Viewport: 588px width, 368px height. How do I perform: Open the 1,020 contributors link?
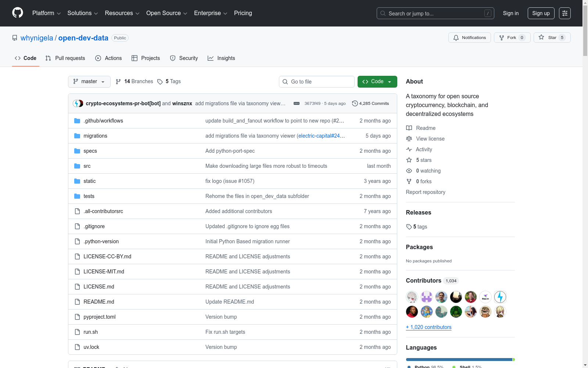[429, 327]
